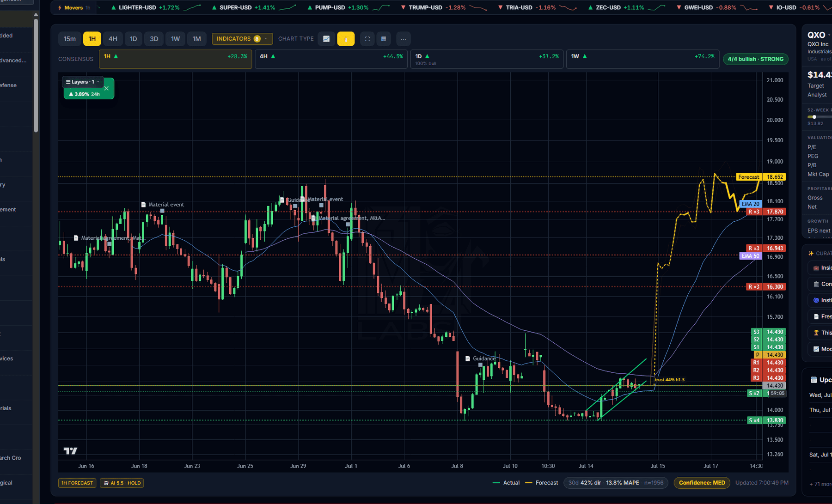
Task: Select the candlestick chart type icon
Action: [x=346, y=39]
